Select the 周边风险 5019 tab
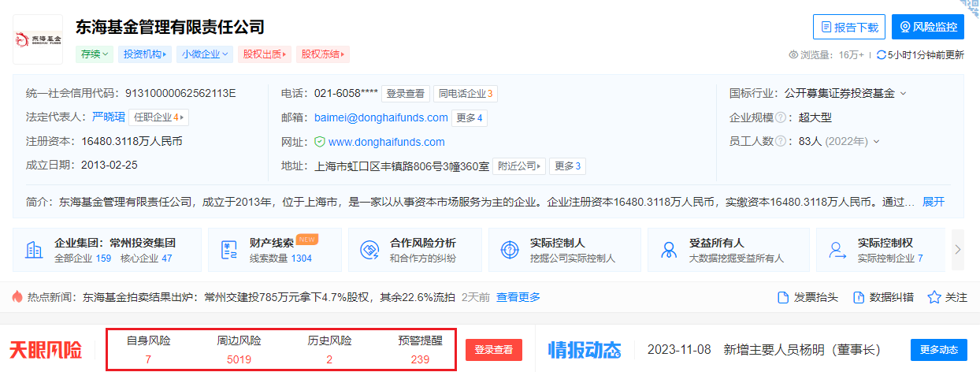The height and width of the screenshot is (372, 980). (x=239, y=350)
